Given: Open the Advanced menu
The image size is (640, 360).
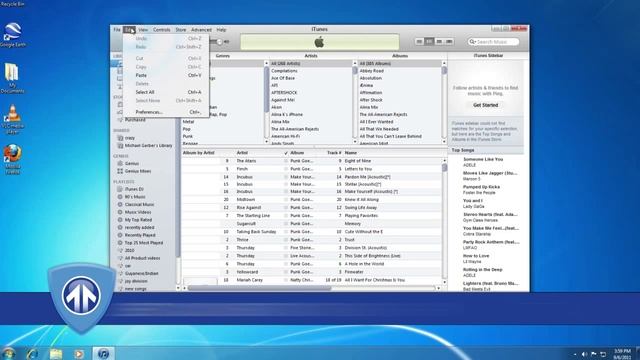Looking at the screenshot, I should [201, 30].
